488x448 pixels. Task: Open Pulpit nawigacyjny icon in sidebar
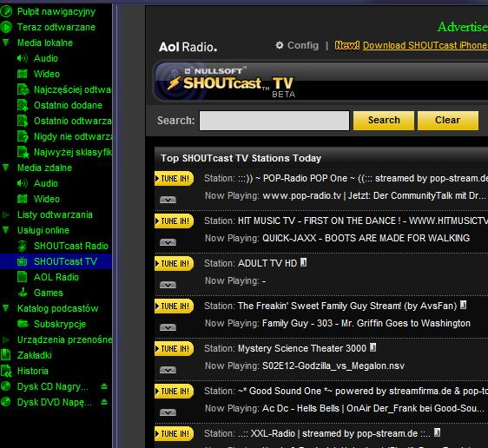pyautogui.click(x=6, y=11)
